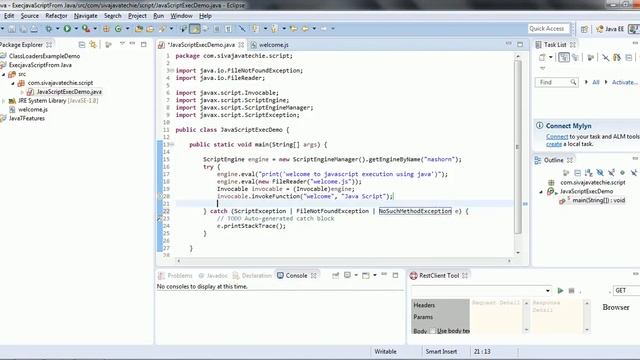640x360 pixels.
Task: Open the Help menu
Action: click(205, 16)
